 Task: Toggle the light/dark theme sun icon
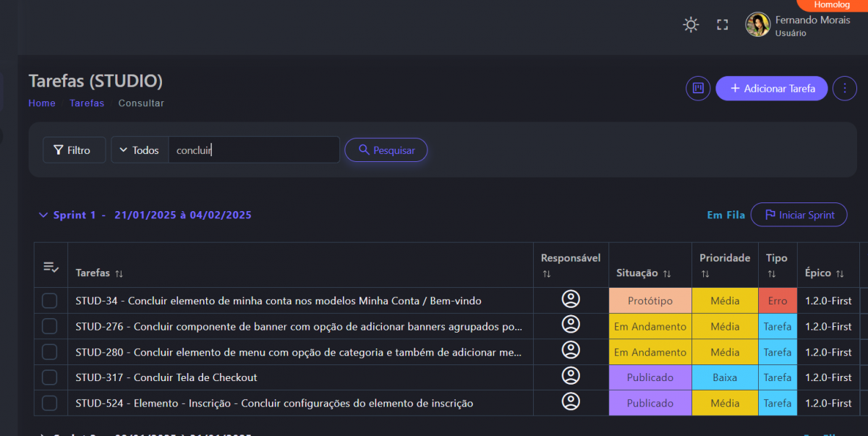pos(691,25)
